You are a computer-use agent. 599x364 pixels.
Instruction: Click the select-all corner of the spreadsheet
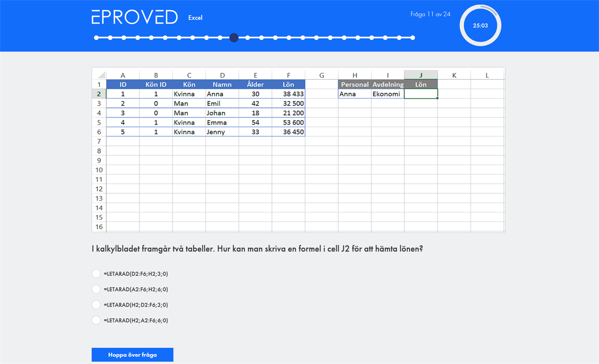[x=99, y=75]
